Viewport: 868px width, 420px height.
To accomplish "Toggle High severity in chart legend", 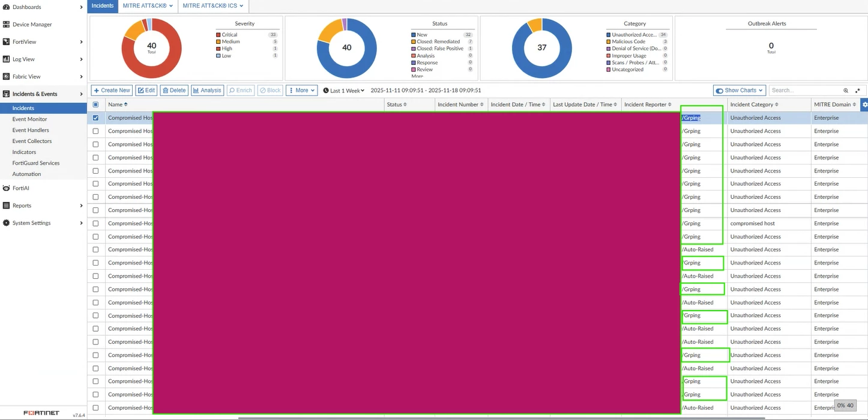I will (x=226, y=49).
